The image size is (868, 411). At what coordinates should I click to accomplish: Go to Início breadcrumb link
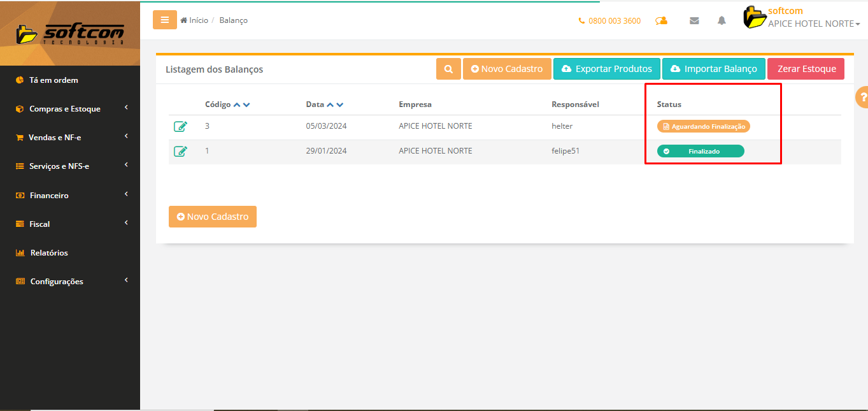pyautogui.click(x=198, y=20)
